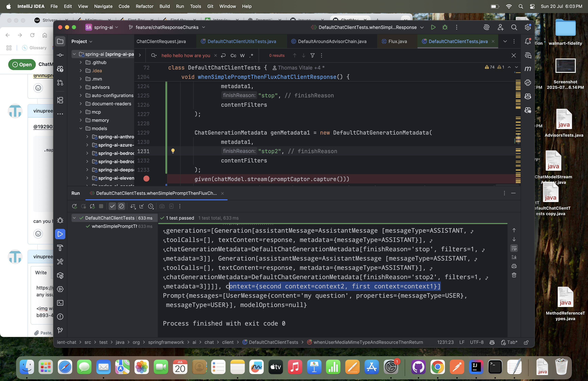Click the lightbulb intention on line 1231

click(x=173, y=151)
